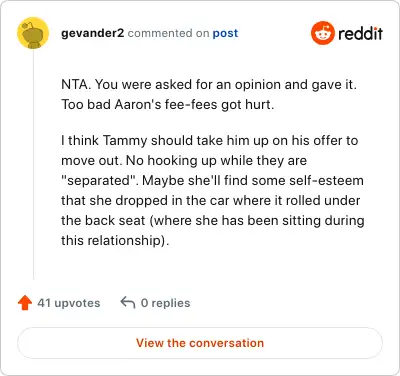Click the "commented on" text
Viewport: 400px width, 376px height.
pos(168,33)
